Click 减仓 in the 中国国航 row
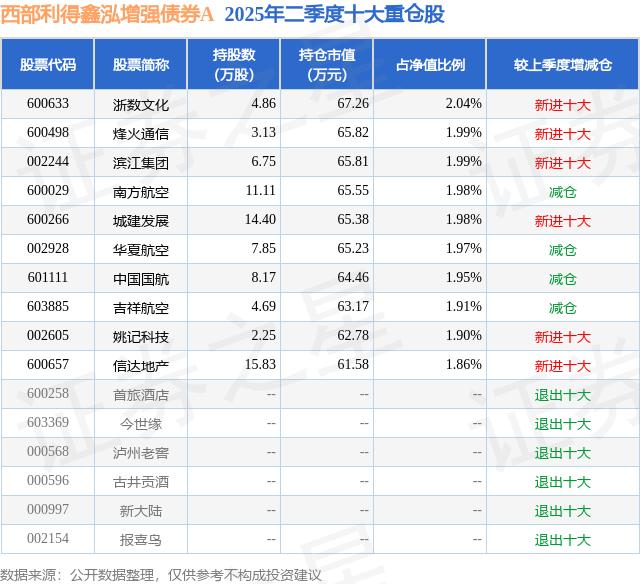The width and height of the screenshot is (640, 584). [x=562, y=279]
